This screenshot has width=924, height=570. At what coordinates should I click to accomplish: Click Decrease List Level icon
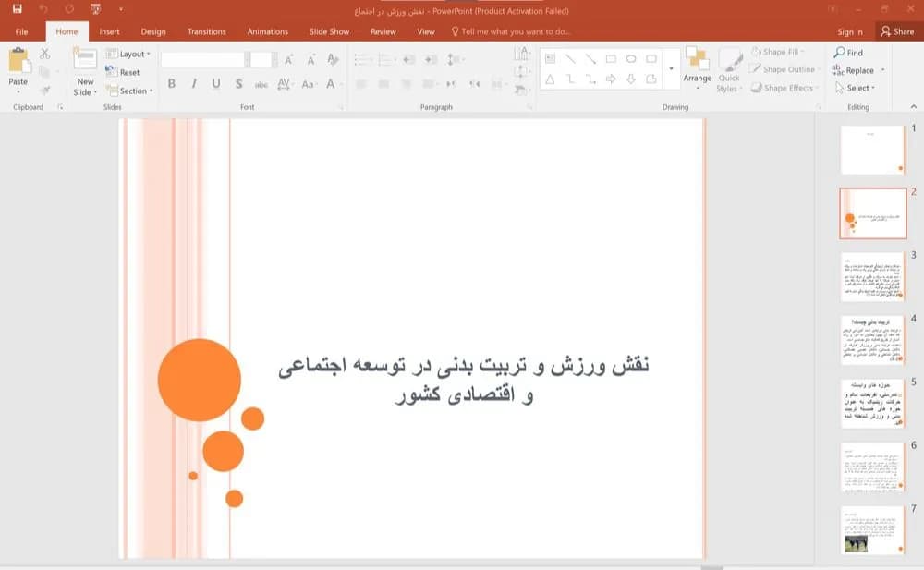(409, 59)
